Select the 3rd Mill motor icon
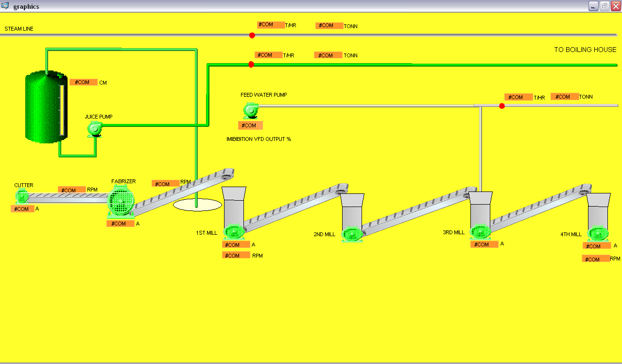 481,232
